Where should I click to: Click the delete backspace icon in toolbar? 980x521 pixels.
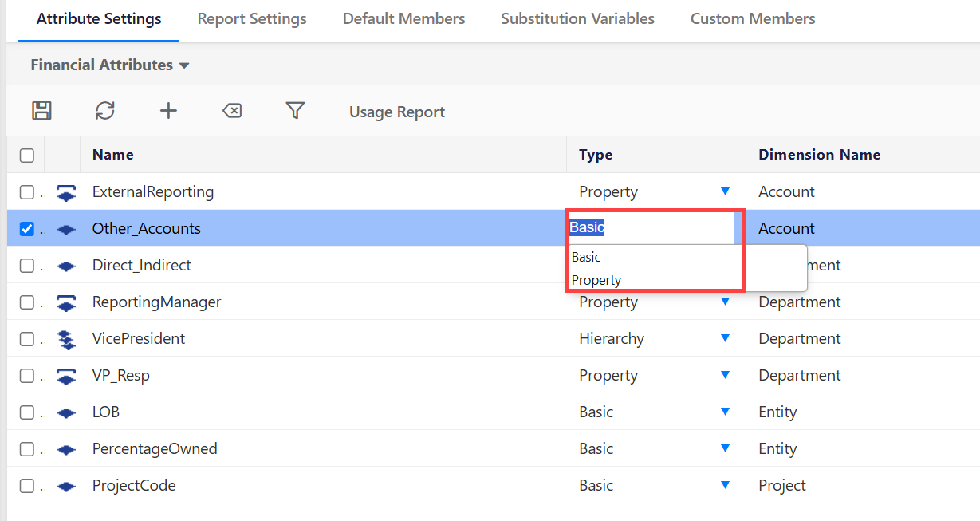[x=232, y=111]
